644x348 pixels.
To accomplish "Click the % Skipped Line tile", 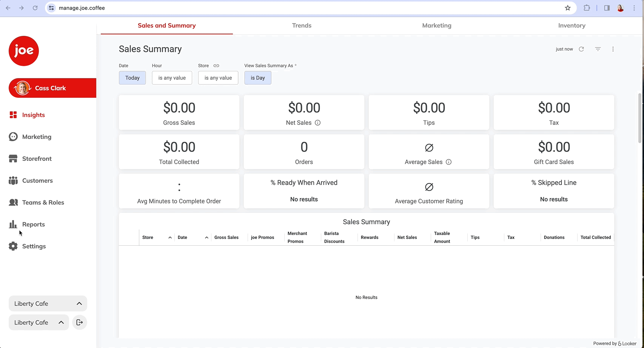I will click(554, 191).
